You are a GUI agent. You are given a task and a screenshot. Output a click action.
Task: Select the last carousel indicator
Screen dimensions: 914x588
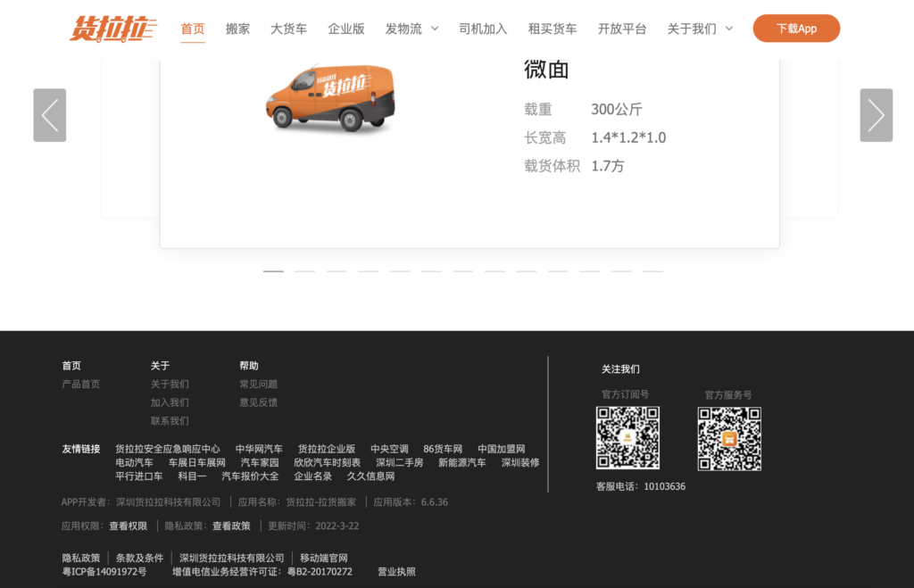click(x=652, y=271)
